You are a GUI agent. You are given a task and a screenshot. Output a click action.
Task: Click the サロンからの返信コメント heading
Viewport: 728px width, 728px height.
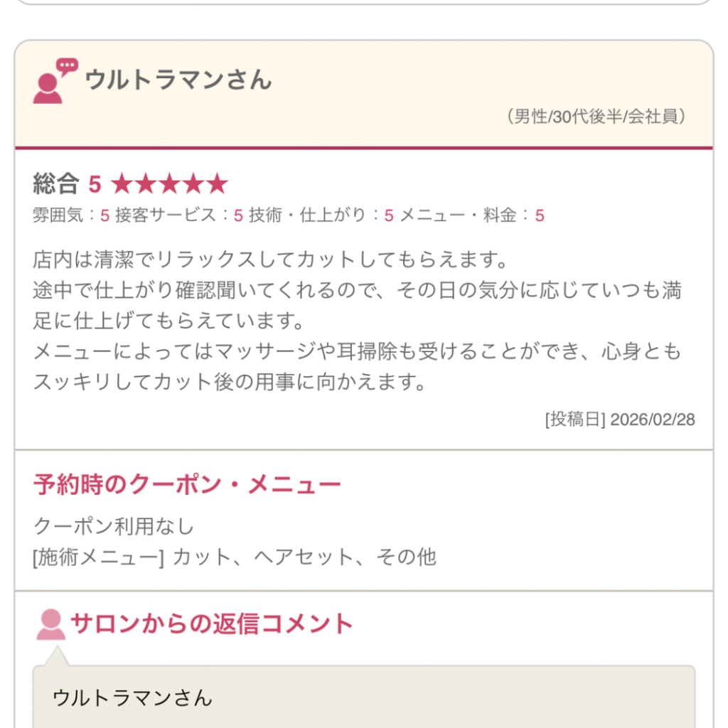pyautogui.click(x=212, y=624)
